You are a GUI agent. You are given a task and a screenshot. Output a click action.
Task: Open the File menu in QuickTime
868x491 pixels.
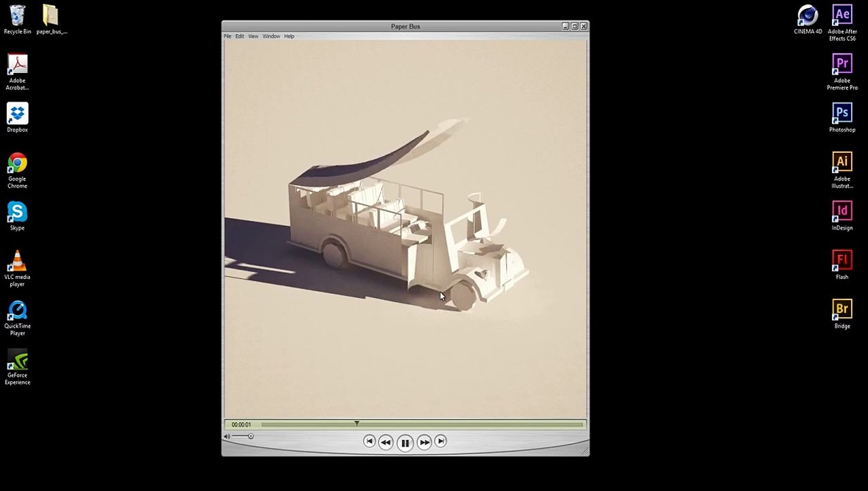pyautogui.click(x=228, y=36)
